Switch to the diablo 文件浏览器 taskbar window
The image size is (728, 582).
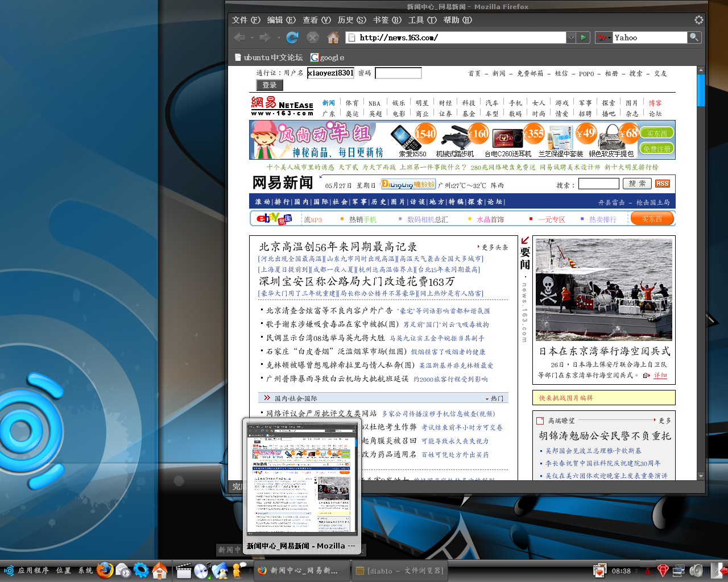coord(399,571)
